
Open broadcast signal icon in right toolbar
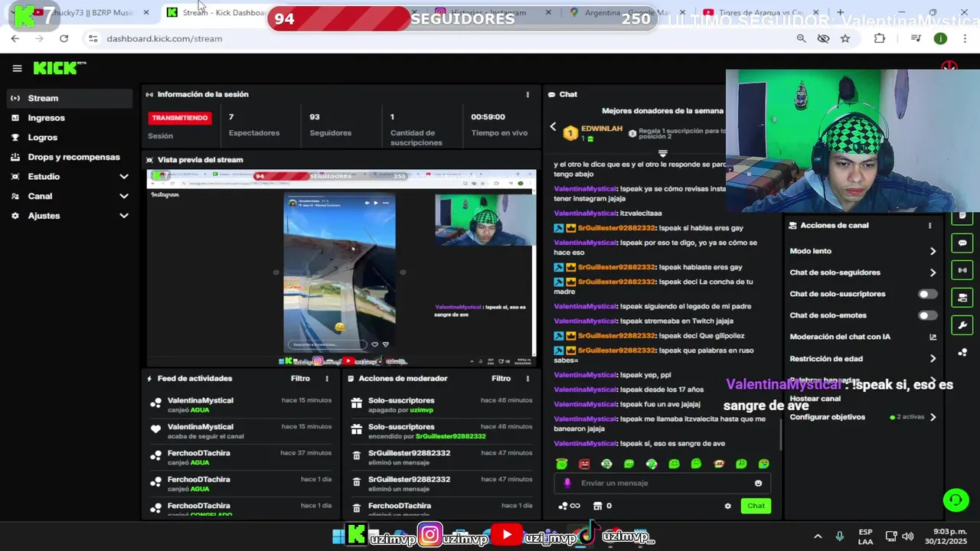point(962,270)
